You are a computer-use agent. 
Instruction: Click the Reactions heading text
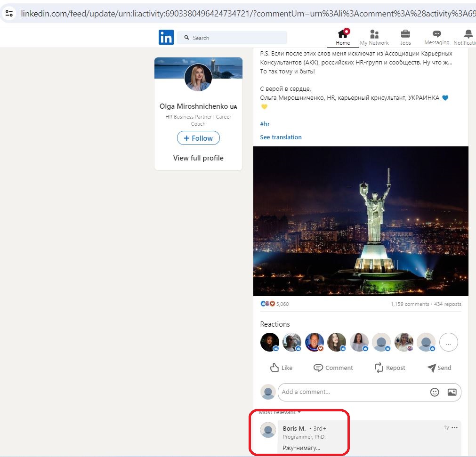pos(275,324)
